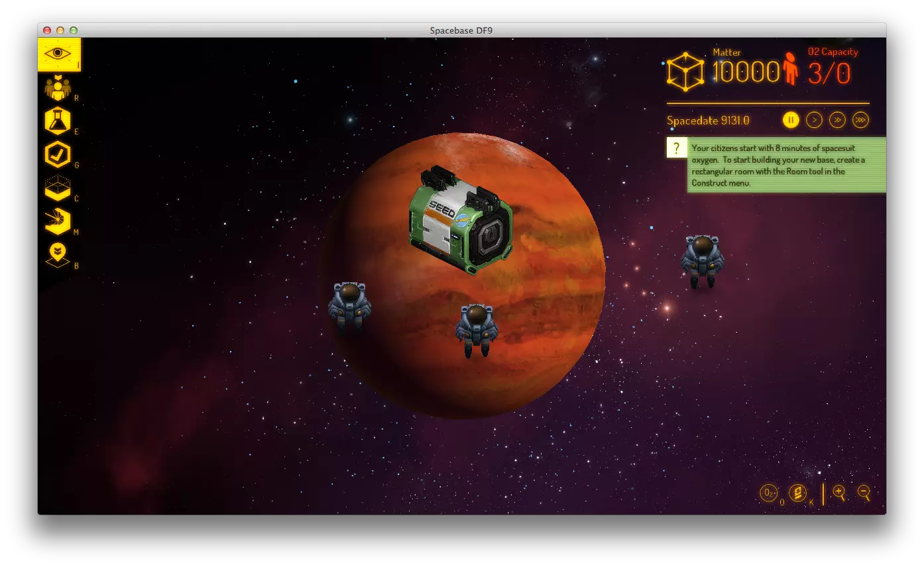Select the astronaut right of the planet
Image resolution: width=924 pixels, height=567 pixels.
pyautogui.click(x=702, y=262)
